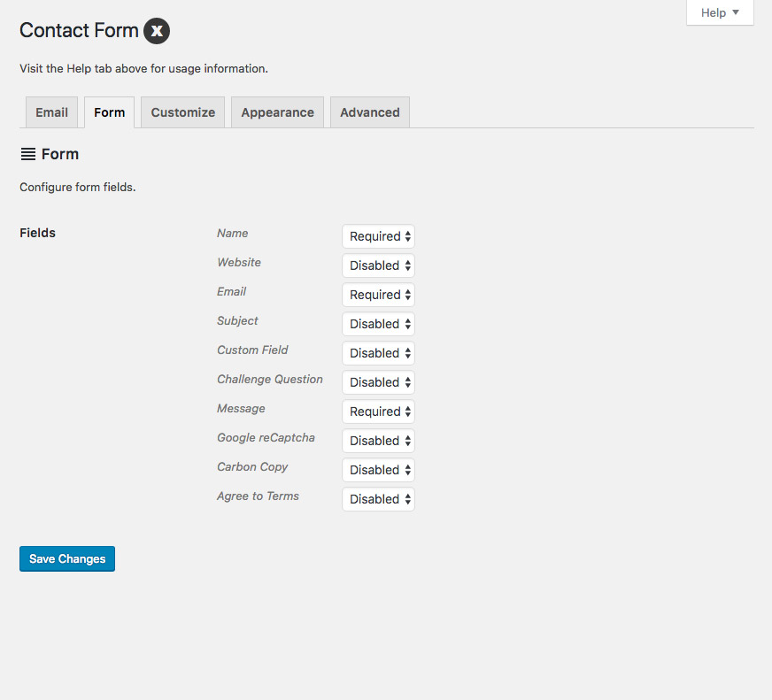Open the Customize tab
This screenshot has height=700, width=772.
click(x=182, y=112)
